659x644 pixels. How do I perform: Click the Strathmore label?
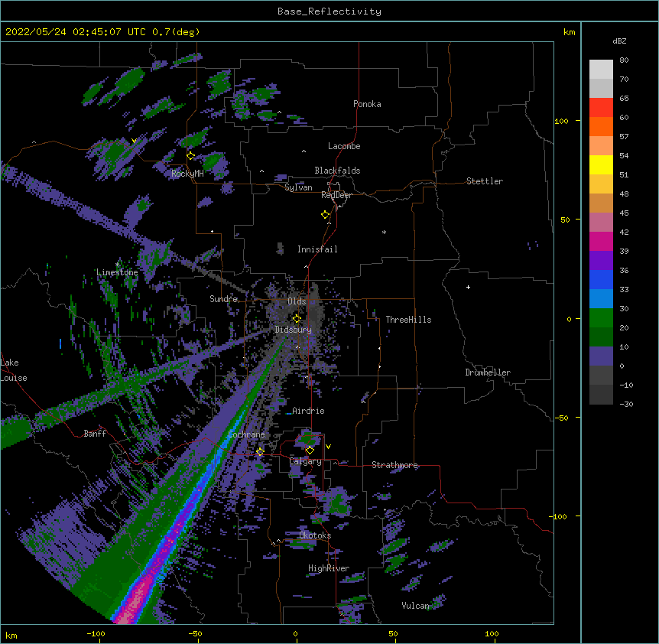coord(394,465)
